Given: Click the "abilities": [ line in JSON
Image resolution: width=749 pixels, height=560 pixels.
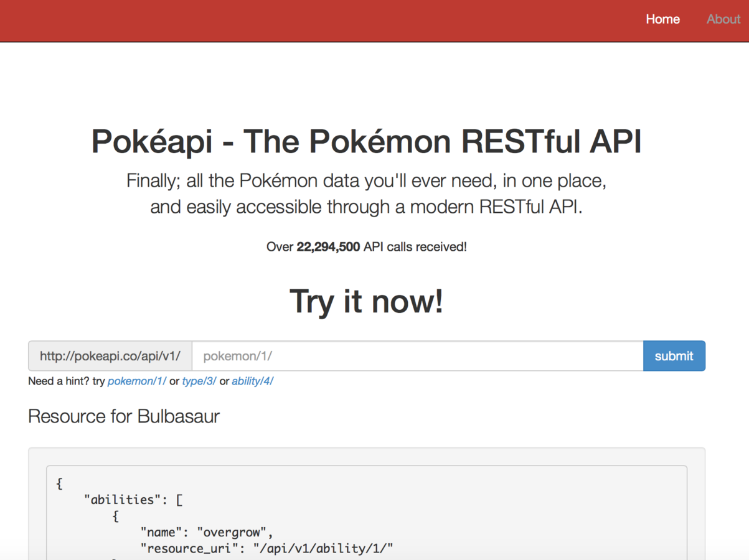Looking at the screenshot, I should 133,500.
